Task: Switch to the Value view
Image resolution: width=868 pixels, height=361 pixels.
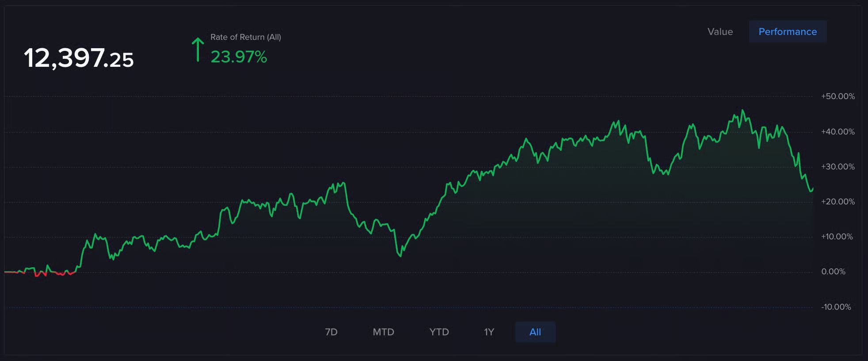Action: point(720,32)
